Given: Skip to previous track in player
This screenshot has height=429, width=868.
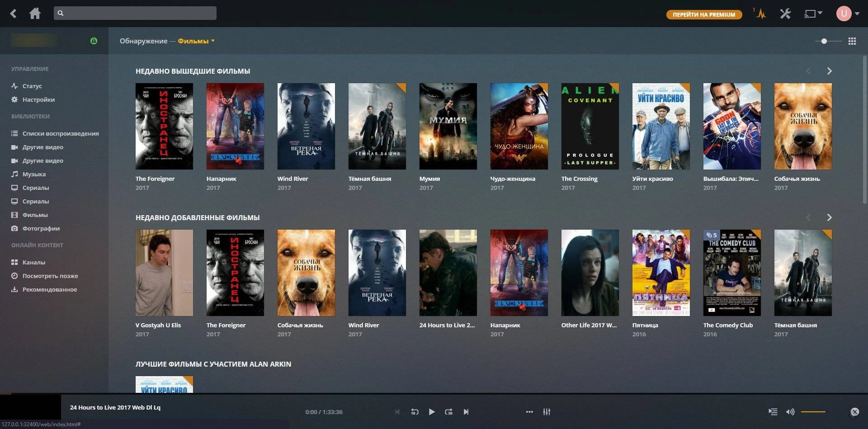Looking at the screenshot, I should 397,412.
